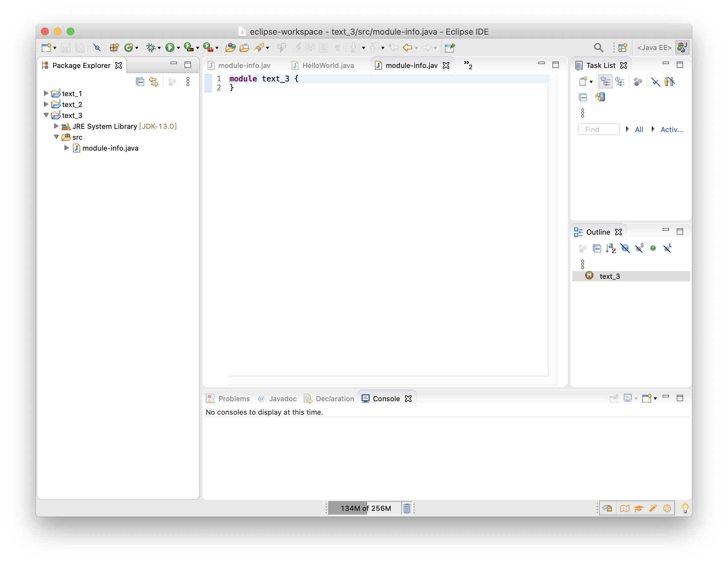This screenshot has width=728, height=564.
Task: Click the Open Task folder icon
Action: coord(244,48)
